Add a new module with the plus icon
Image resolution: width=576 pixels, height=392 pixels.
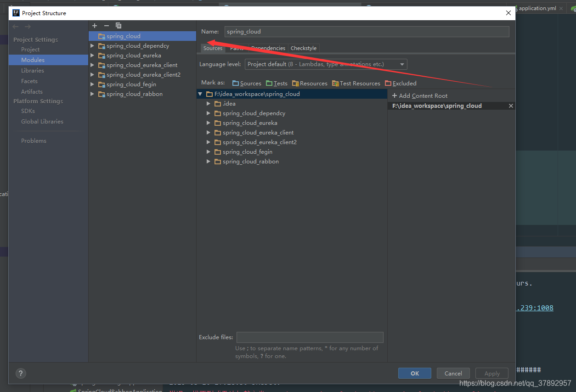point(95,26)
